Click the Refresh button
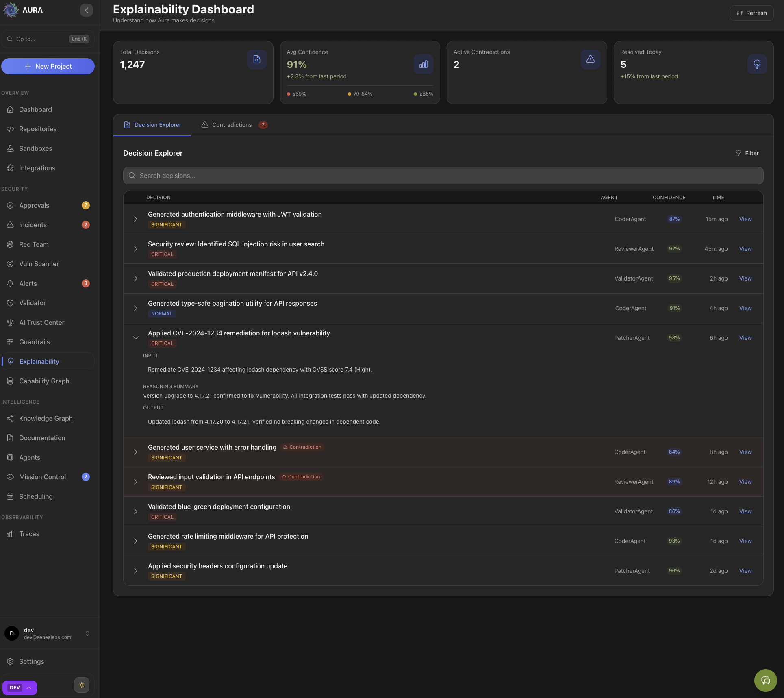The image size is (784, 698). pos(751,13)
